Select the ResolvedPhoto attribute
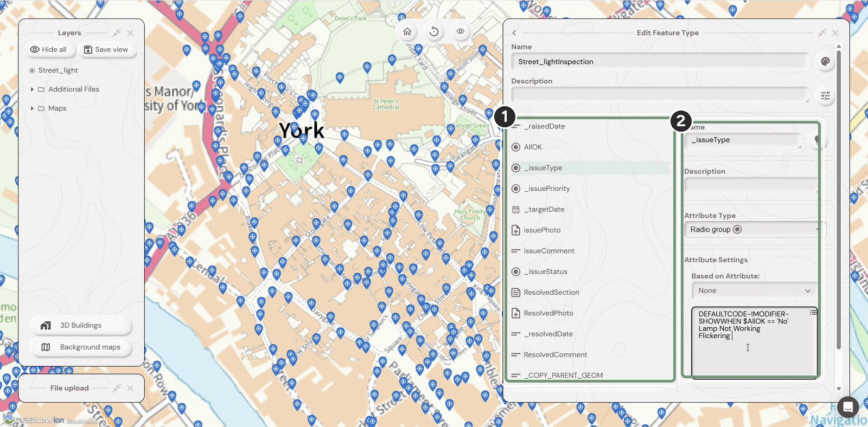 click(590, 313)
